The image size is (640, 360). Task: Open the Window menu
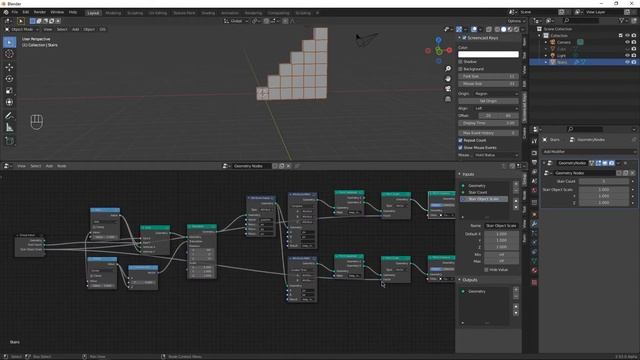57,13
